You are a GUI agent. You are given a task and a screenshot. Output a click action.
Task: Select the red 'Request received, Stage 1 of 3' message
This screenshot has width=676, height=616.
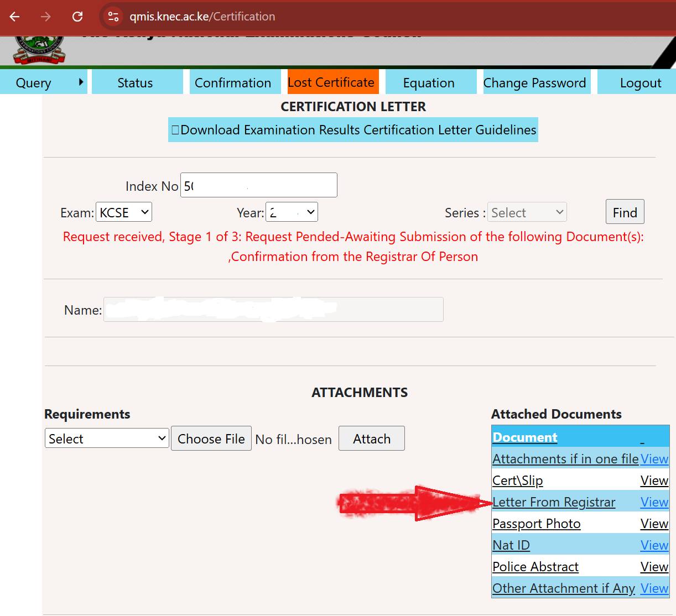[353, 247]
